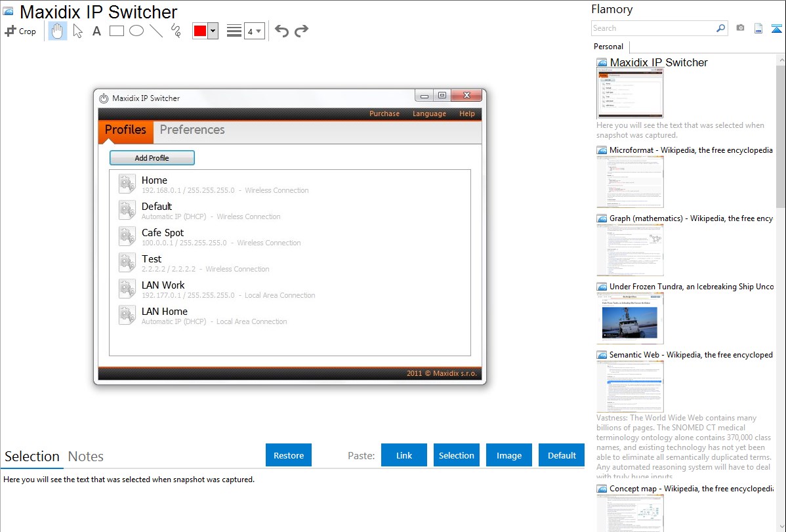The image size is (786, 532).
Task: Click the Add Profile button
Action: pos(152,158)
